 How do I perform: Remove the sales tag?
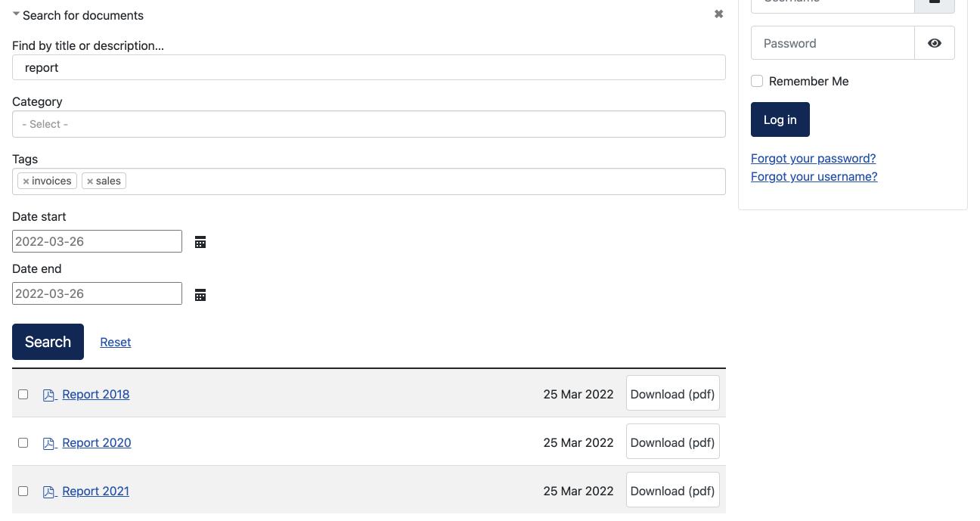(x=90, y=181)
